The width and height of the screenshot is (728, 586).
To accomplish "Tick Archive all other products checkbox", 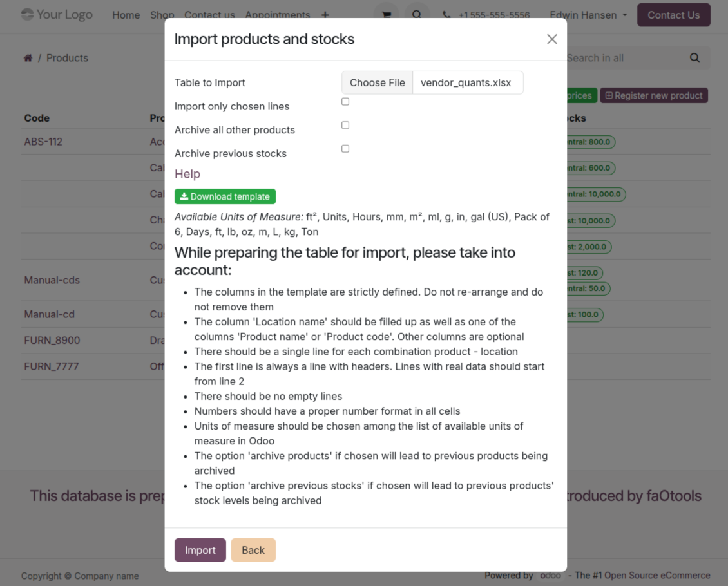I will pyautogui.click(x=345, y=125).
